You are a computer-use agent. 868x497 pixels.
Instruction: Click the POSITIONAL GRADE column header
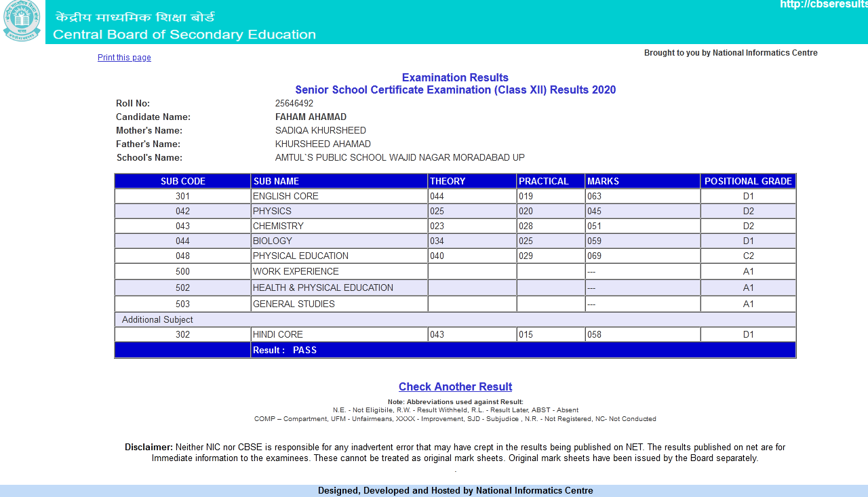coord(748,181)
